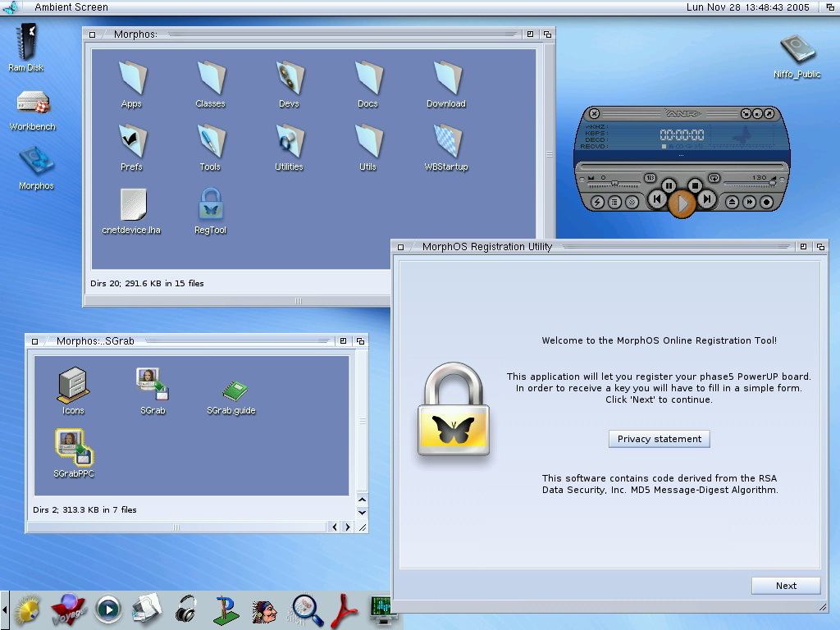The image size is (840, 630).
Task: Click the Ambient Screen title in menu bar
Action: 71,7
